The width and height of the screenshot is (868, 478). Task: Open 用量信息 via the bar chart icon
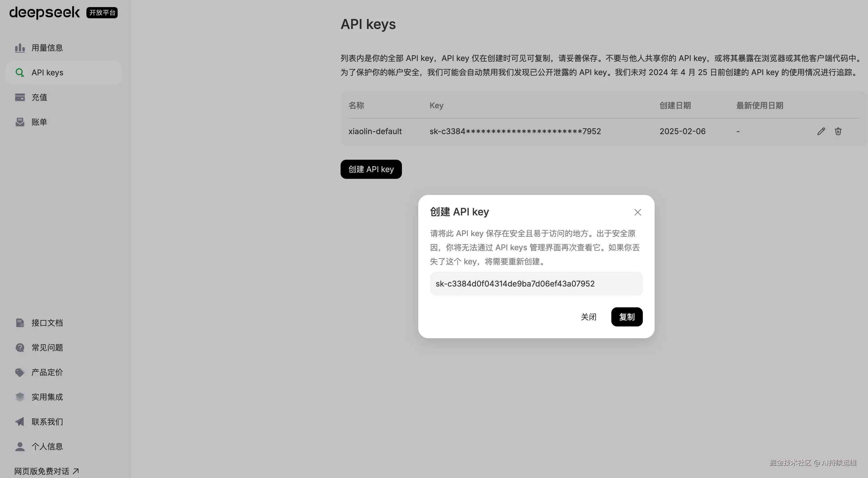point(20,48)
